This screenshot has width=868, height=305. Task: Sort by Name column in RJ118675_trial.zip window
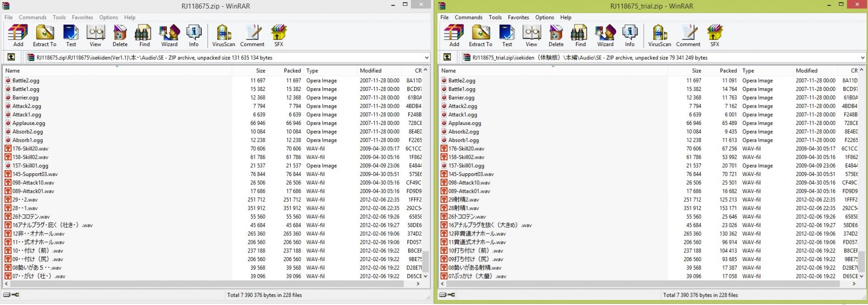553,71
